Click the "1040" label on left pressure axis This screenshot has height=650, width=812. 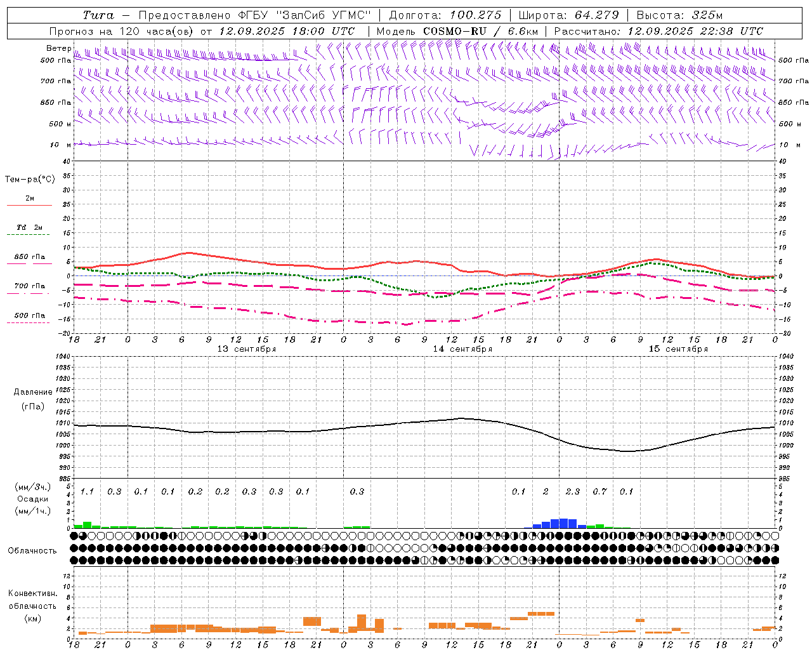pos(62,356)
